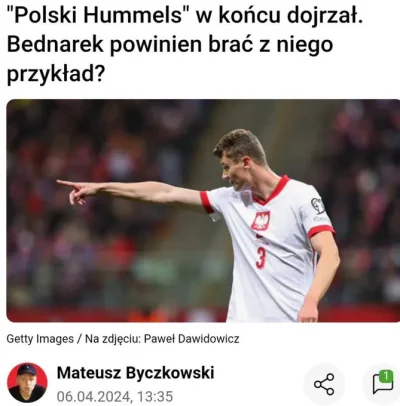The height and width of the screenshot is (406, 400).
Task: Click the word Bednarek in headline
Action: 55,45
